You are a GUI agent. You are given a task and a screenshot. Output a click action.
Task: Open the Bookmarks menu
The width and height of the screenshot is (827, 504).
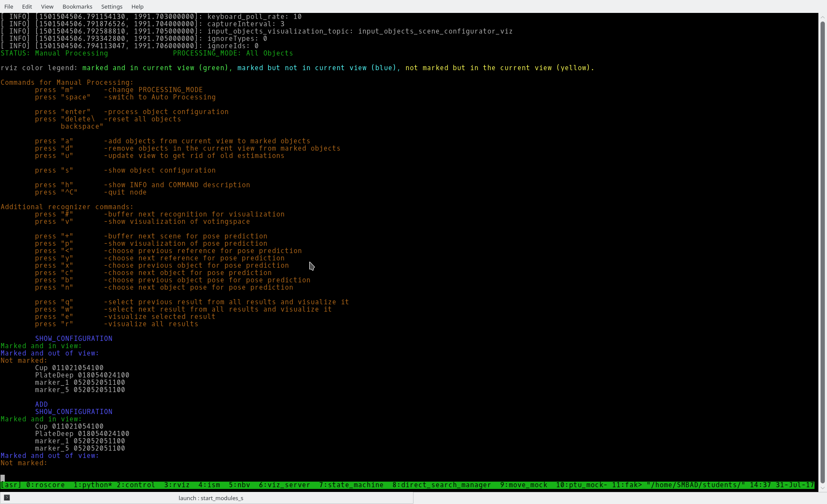77,6
